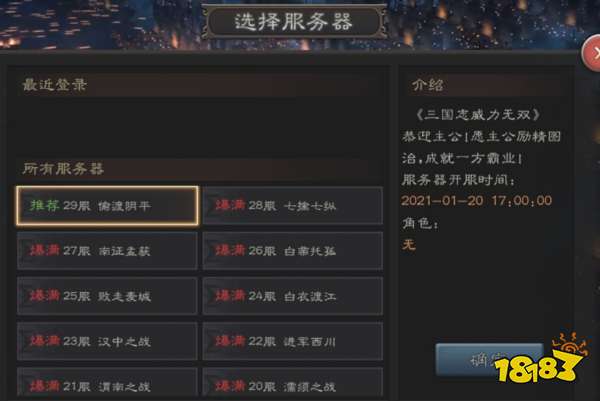
Task: Select the 21服 渭南之战 server
Action: coord(107,384)
